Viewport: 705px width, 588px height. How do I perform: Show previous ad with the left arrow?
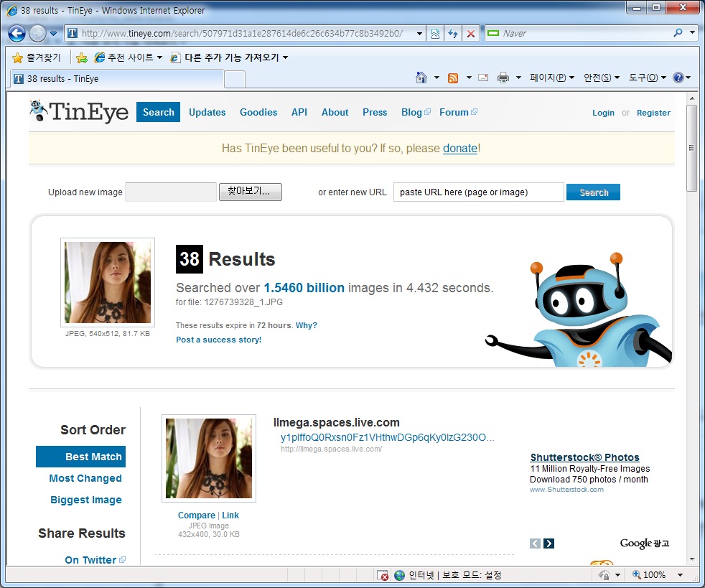(x=535, y=543)
